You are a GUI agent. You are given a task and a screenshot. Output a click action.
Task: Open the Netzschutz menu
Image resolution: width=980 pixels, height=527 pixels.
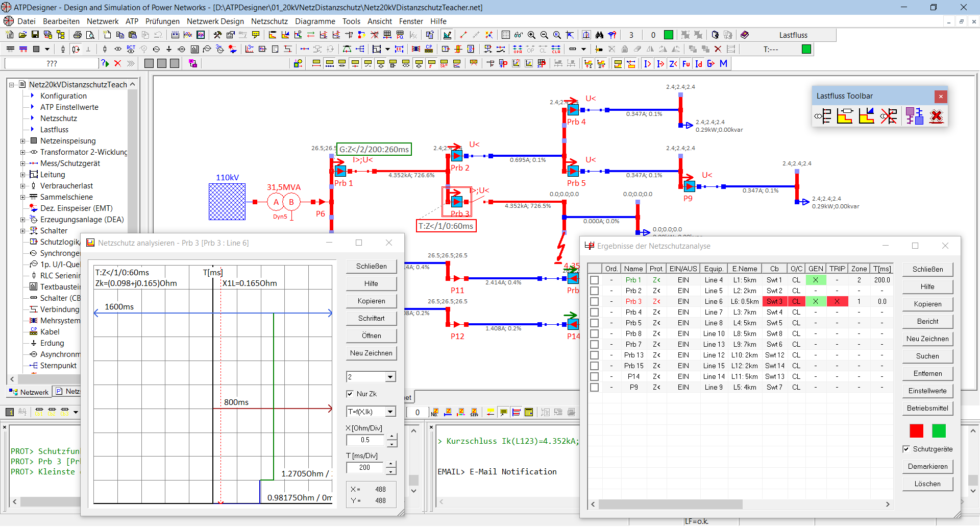pyautogui.click(x=269, y=21)
